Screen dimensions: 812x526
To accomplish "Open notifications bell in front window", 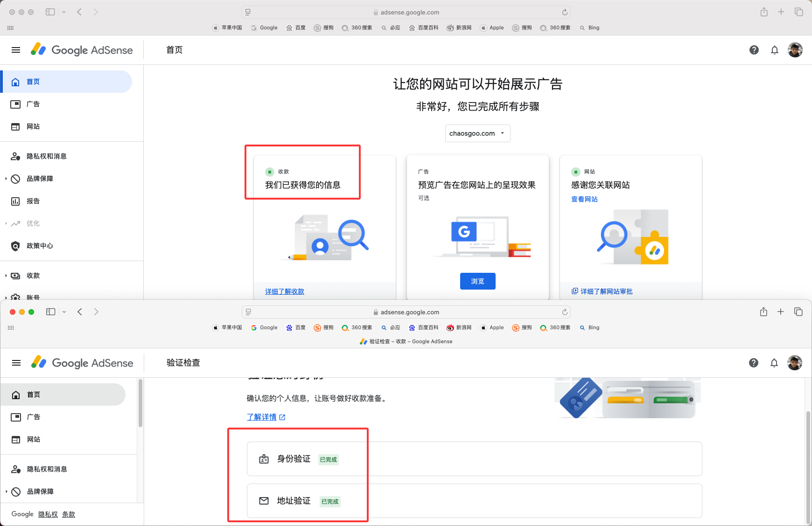I will pyautogui.click(x=774, y=363).
